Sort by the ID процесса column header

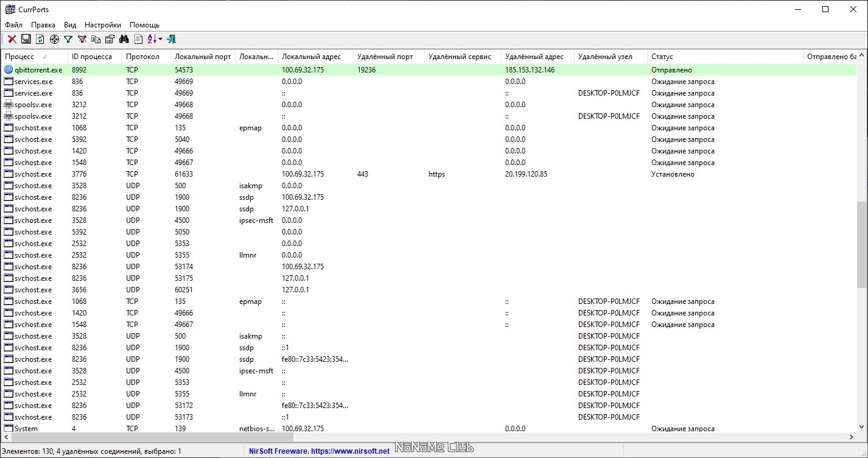click(x=95, y=57)
